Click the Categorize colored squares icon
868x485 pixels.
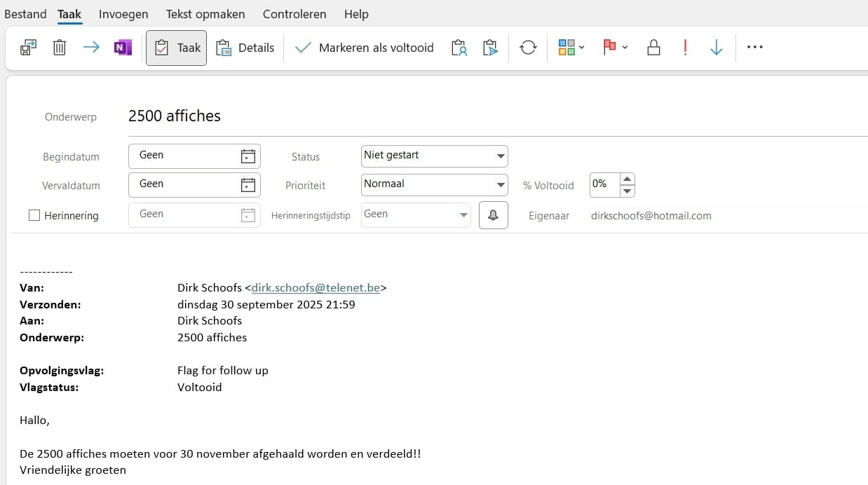pyautogui.click(x=567, y=48)
